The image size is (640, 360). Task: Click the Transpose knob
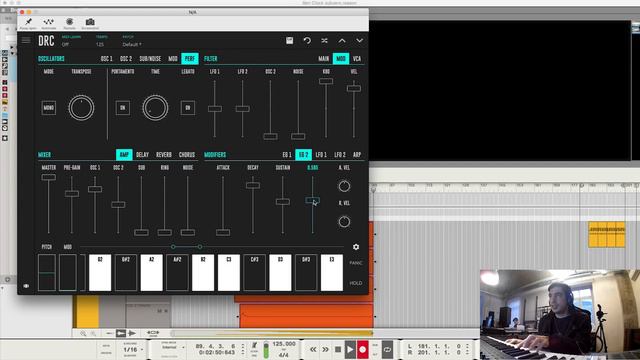tap(81, 108)
